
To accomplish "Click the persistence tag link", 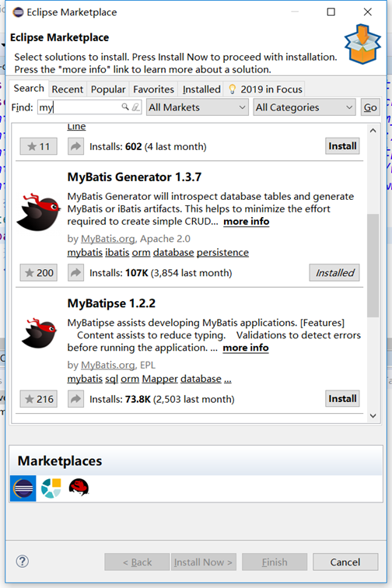I will (x=222, y=252).
